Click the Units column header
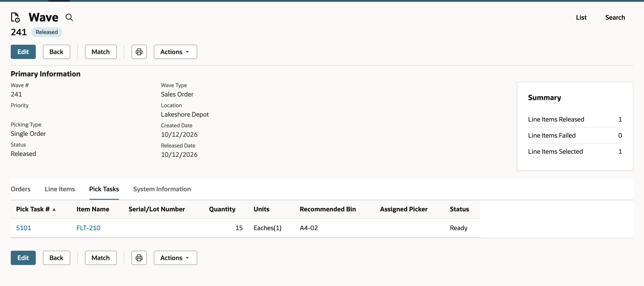 pyautogui.click(x=261, y=209)
